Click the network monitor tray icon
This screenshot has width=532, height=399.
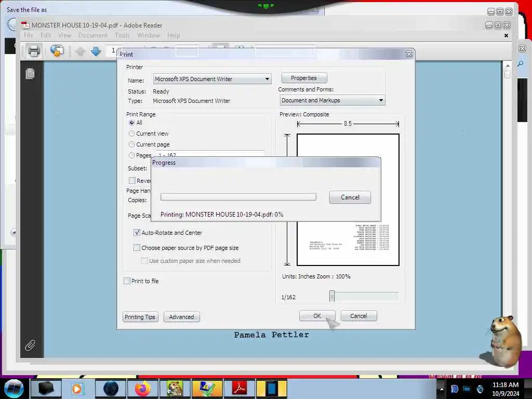click(467, 389)
